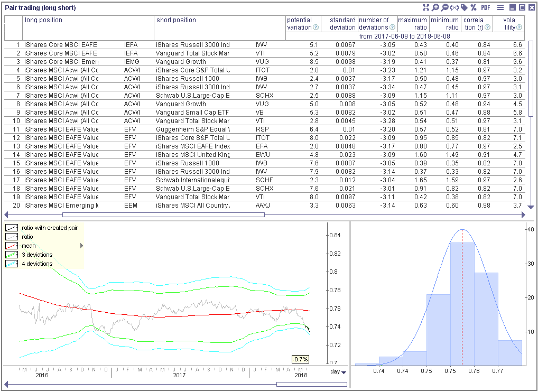Open help for potential variation column
The image size is (538, 392).
tap(316, 27)
